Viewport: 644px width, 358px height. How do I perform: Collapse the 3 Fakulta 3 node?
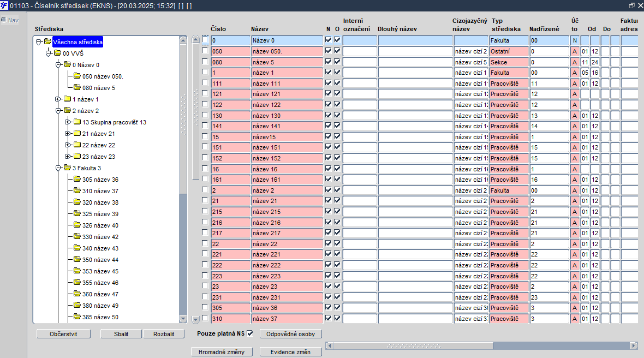pos(58,168)
